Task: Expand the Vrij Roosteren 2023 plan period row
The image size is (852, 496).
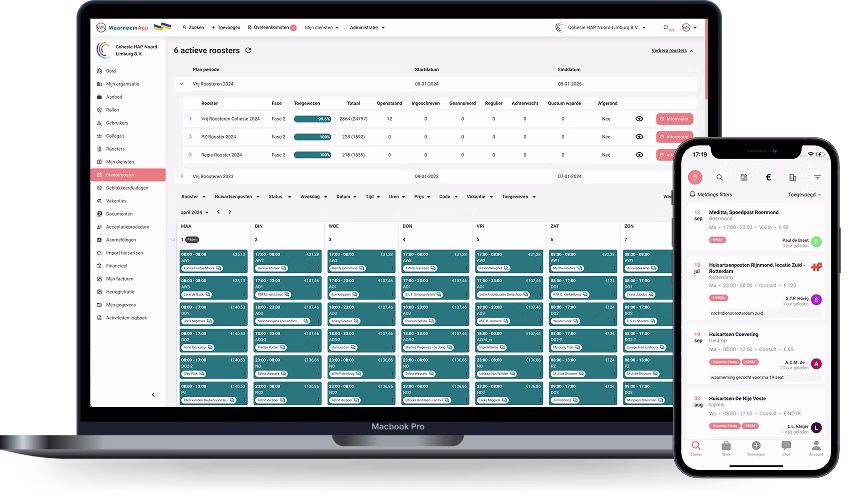Action: [181, 176]
